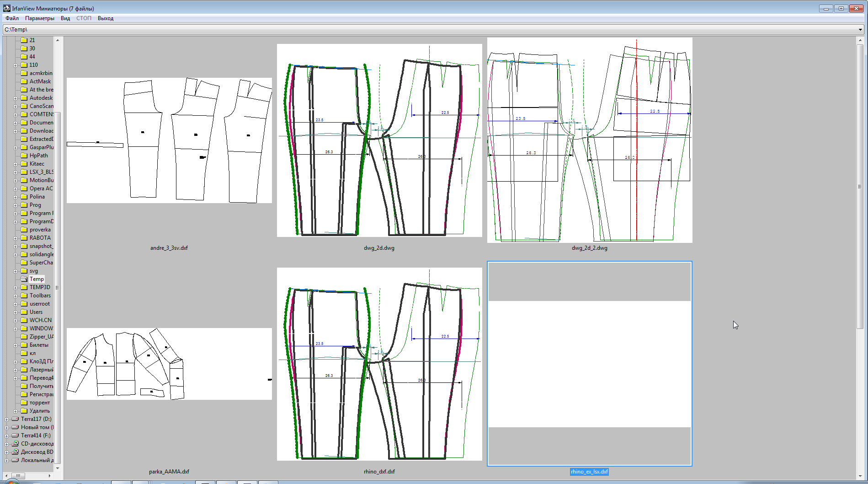Click the GasparPlu folder icon
868x484 pixels.
[x=24, y=147]
